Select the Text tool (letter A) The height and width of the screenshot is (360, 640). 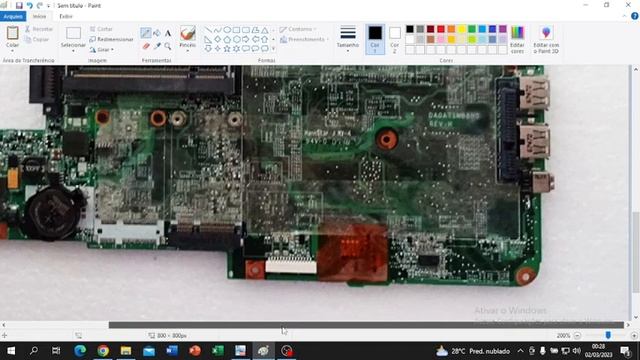click(x=168, y=33)
